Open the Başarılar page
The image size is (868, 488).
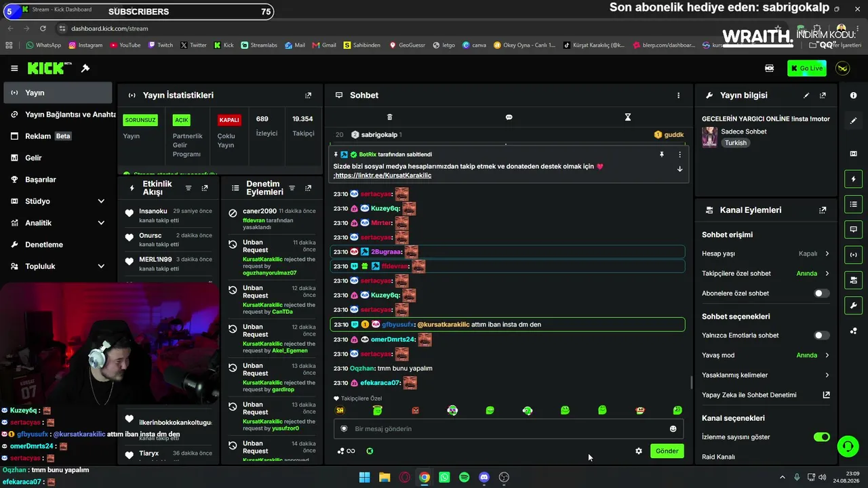point(58,180)
